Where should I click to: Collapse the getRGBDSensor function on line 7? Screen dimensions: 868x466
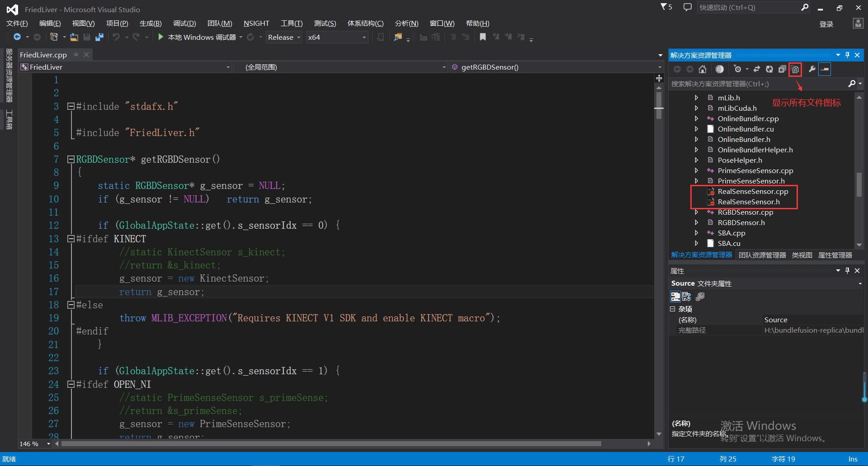[x=71, y=159]
